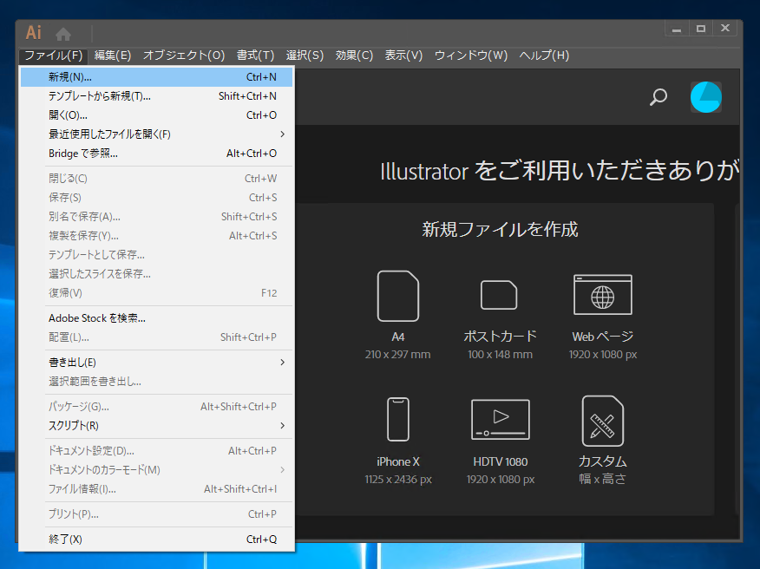Image resolution: width=760 pixels, height=569 pixels.
Task: Open the 編集(E) menu
Action: [112, 55]
